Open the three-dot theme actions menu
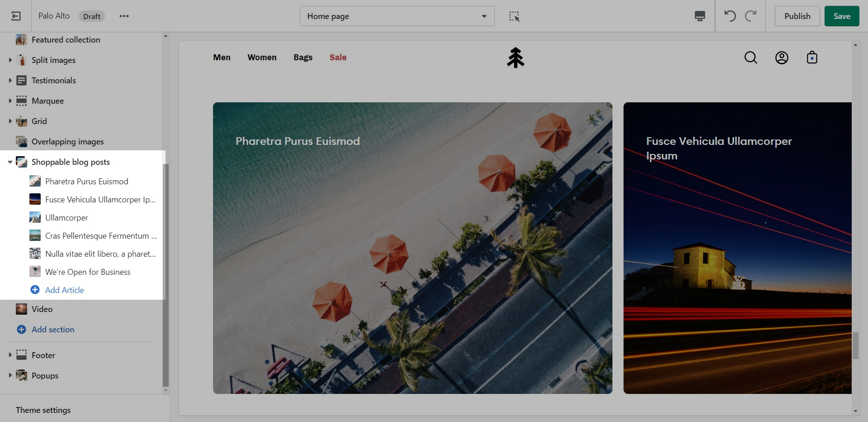 coord(124,16)
